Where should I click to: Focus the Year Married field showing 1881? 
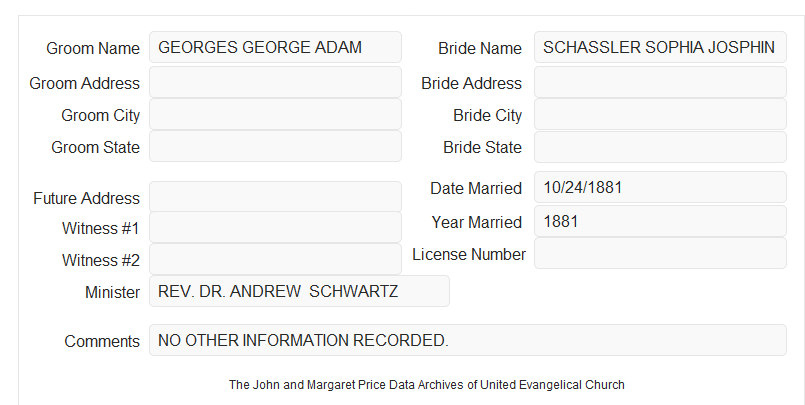pyautogui.click(x=660, y=221)
